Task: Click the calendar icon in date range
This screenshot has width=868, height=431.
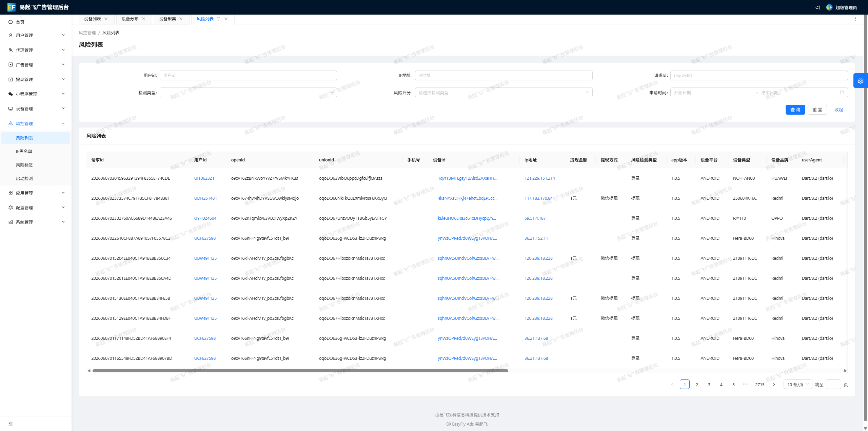Action: pyautogui.click(x=842, y=93)
